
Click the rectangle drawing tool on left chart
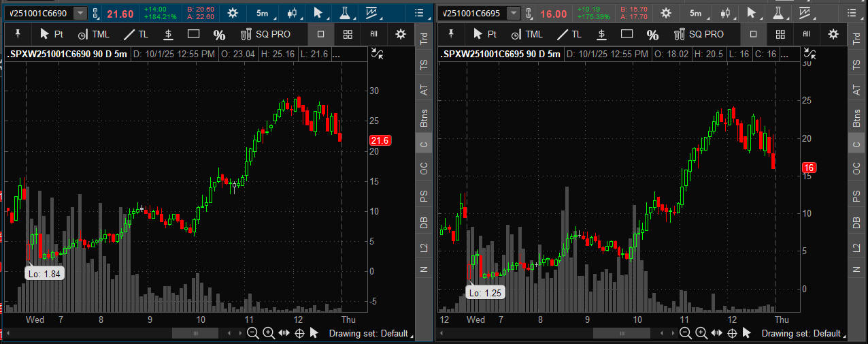pos(193,34)
